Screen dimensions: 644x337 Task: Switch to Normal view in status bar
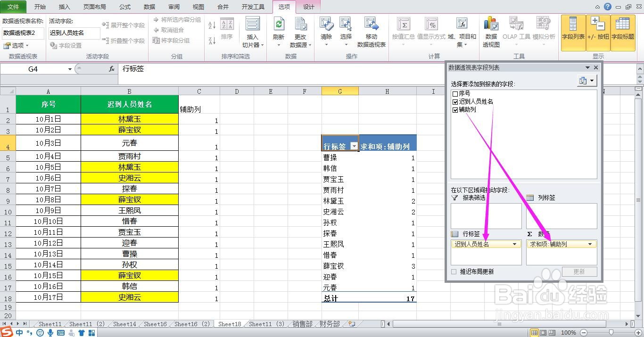click(534, 332)
